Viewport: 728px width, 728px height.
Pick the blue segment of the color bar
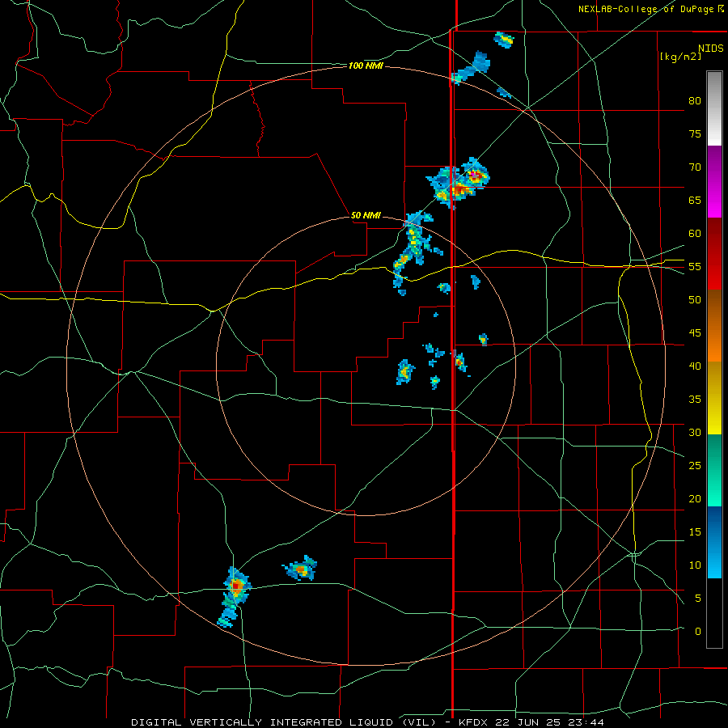tap(714, 542)
